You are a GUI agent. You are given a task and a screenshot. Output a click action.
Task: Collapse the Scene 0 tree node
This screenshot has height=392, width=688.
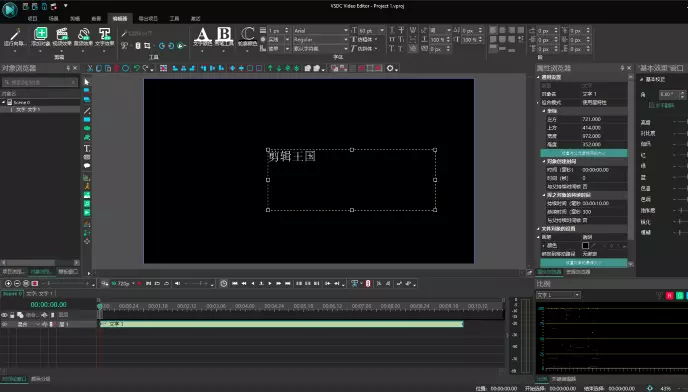[x=4, y=102]
